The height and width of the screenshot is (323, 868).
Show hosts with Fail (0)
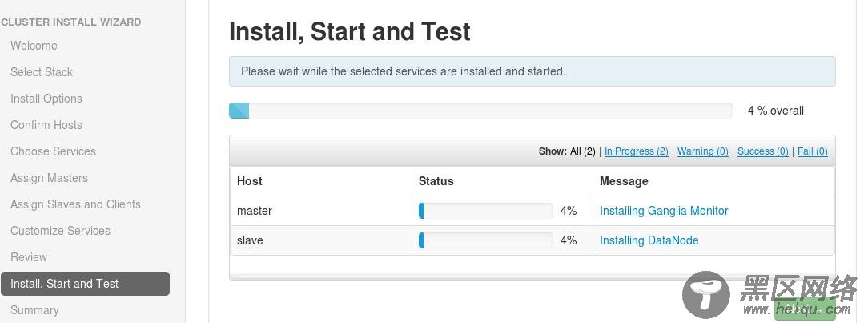[x=812, y=151]
